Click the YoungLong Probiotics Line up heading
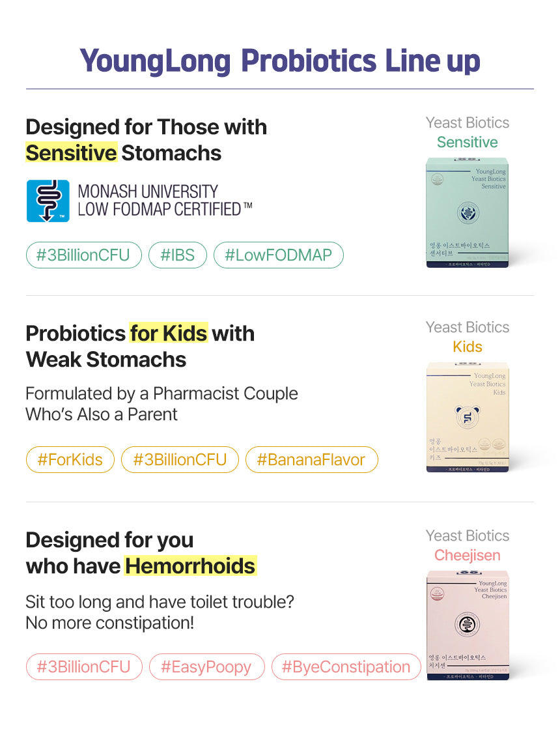560x729 pixels. (x=280, y=61)
